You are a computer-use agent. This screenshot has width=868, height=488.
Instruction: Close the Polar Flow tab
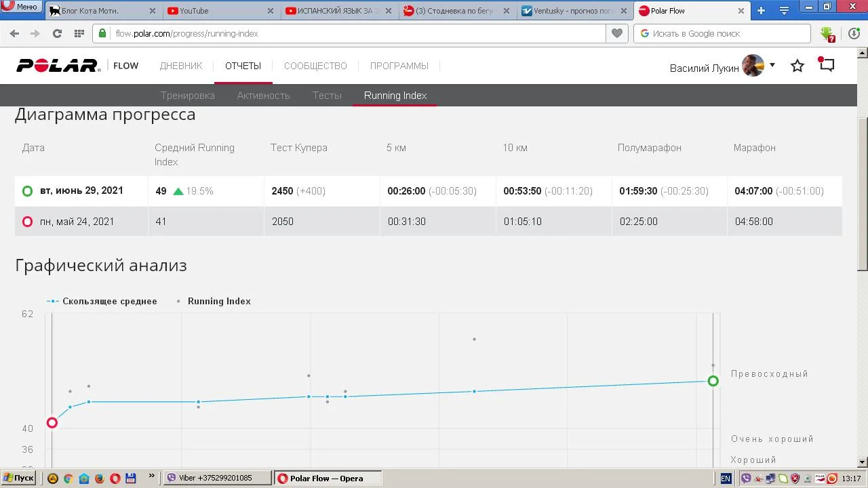click(741, 11)
